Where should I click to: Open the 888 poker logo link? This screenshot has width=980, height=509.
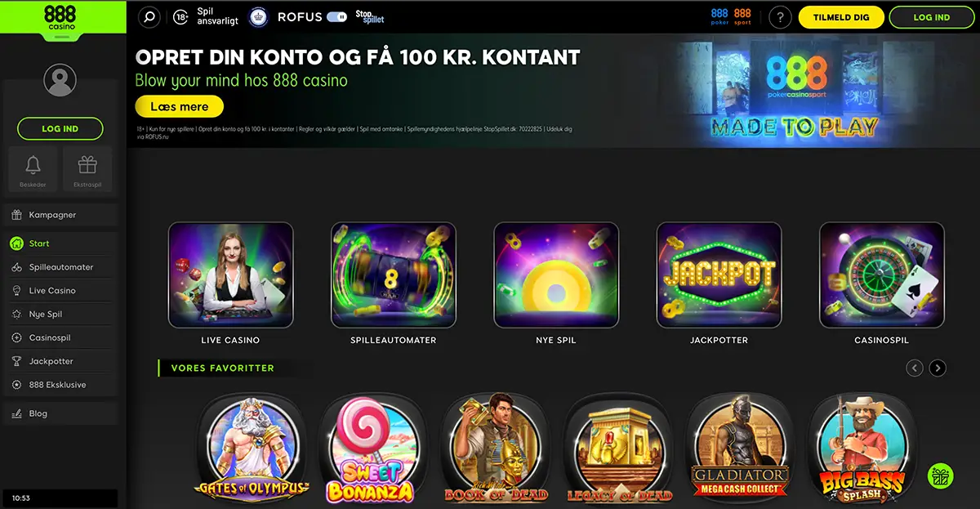pyautogui.click(x=719, y=16)
